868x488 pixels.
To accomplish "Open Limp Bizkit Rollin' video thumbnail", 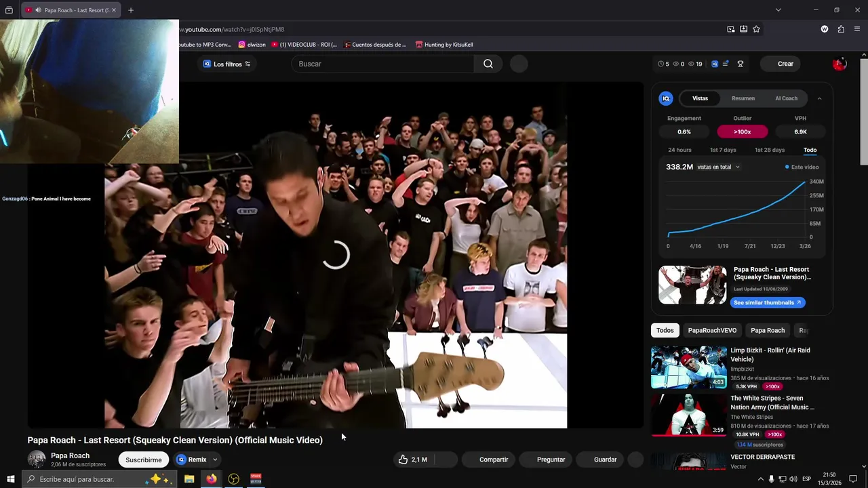I will pyautogui.click(x=689, y=367).
